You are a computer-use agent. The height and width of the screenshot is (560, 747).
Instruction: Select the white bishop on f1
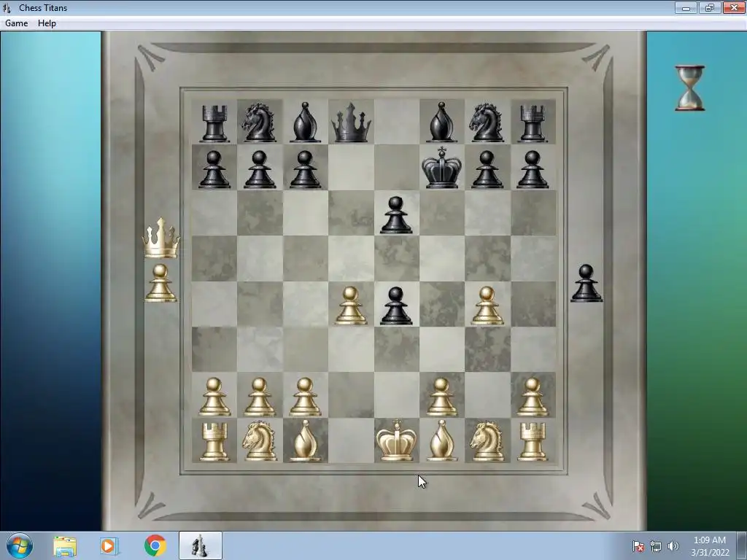tap(441, 441)
